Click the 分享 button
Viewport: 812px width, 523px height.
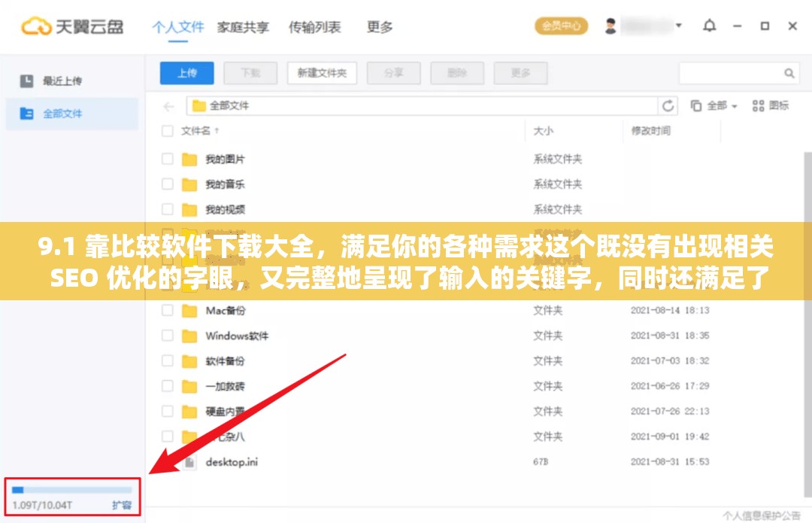click(393, 73)
